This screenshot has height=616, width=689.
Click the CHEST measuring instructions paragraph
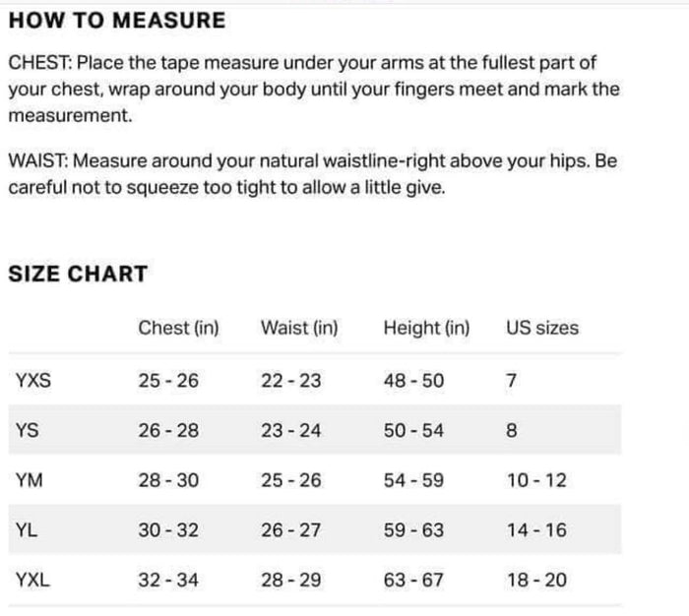click(314, 89)
